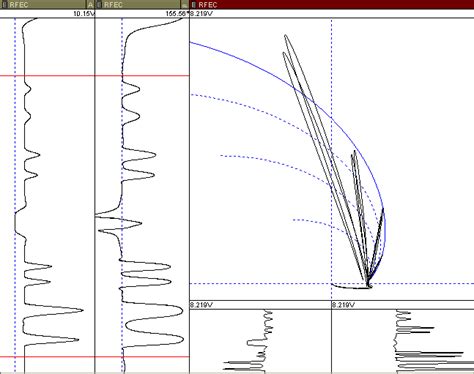Viewport: 474px width, 374px height.
Task: Click the tallest signal loop tip in voltage plane
Action: coord(286,35)
